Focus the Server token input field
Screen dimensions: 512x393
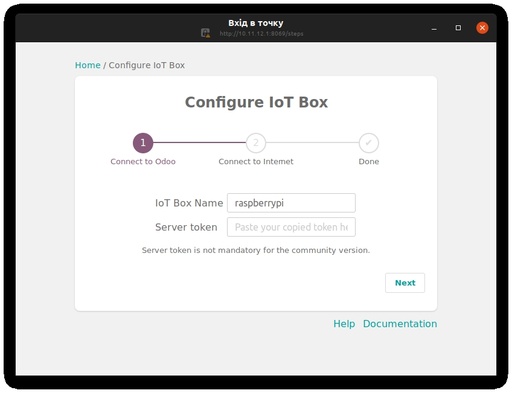coord(291,227)
